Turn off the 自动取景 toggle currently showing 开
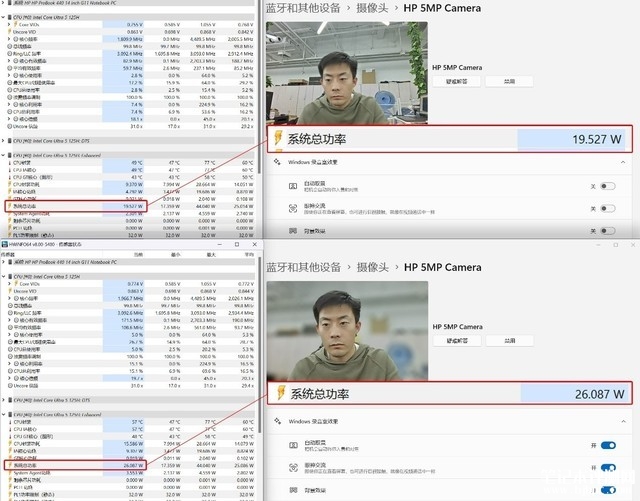This screenshot has width=640, height=501. pos(608,445)
